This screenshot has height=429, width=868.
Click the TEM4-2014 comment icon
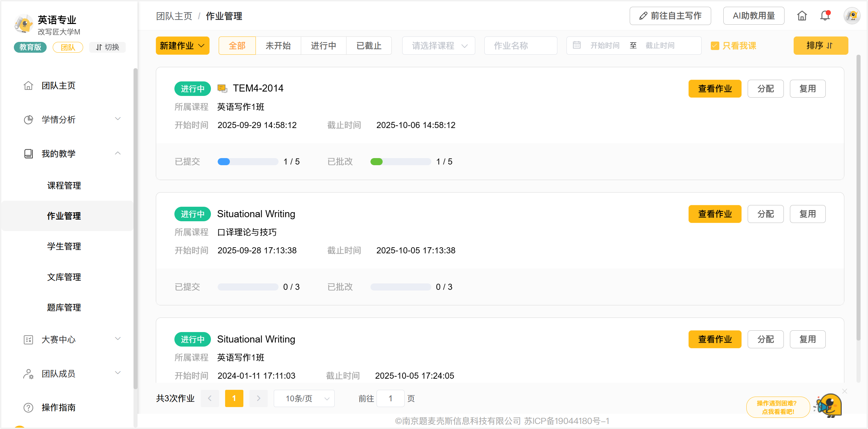222,89
